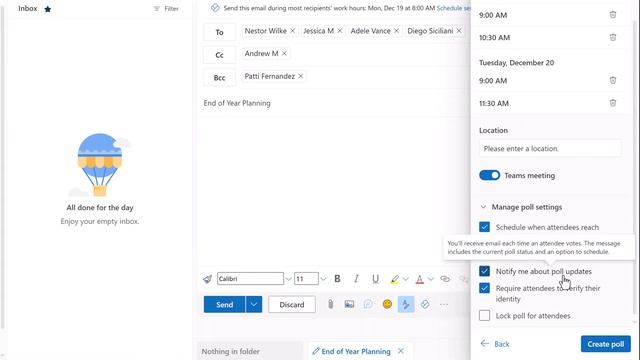Screen dimensions: 640x360
Task: Go Back in the poll panel
Action: 495,344
